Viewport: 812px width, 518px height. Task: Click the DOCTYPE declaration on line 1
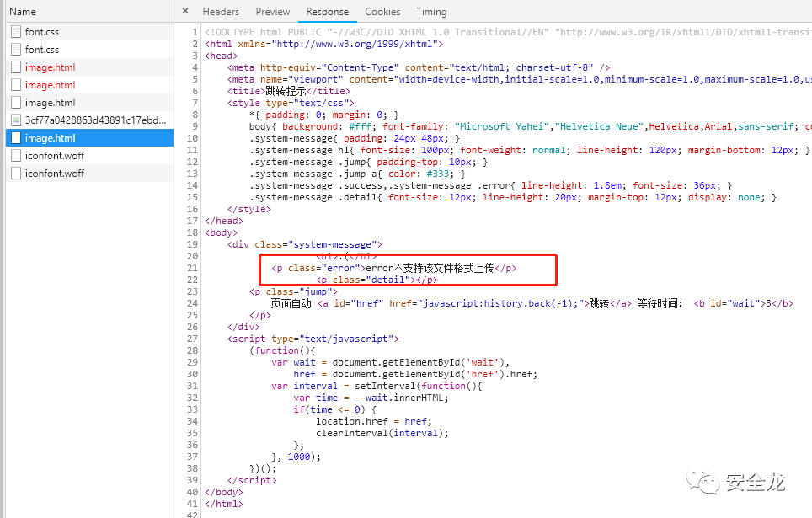(508, 32)
